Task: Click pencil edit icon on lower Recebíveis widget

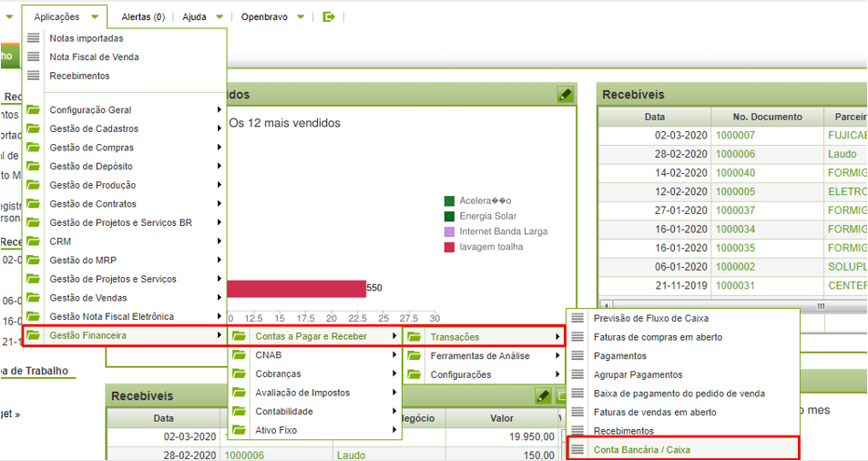Action: [x=543, y=396]
